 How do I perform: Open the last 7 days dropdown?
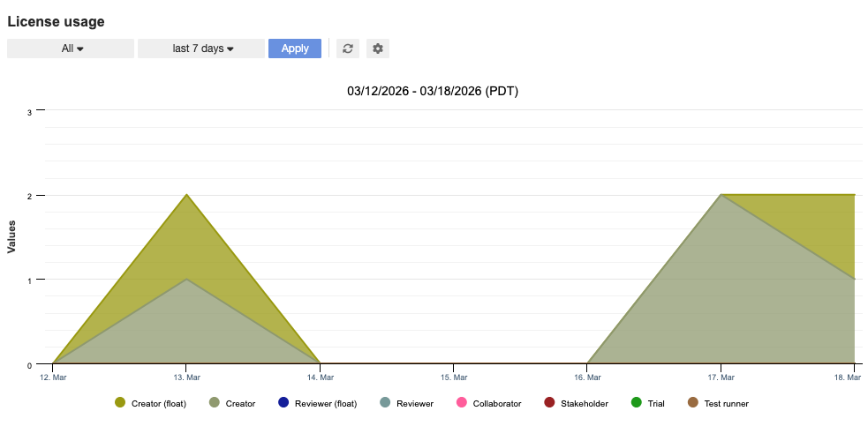[x=201, y=49]
